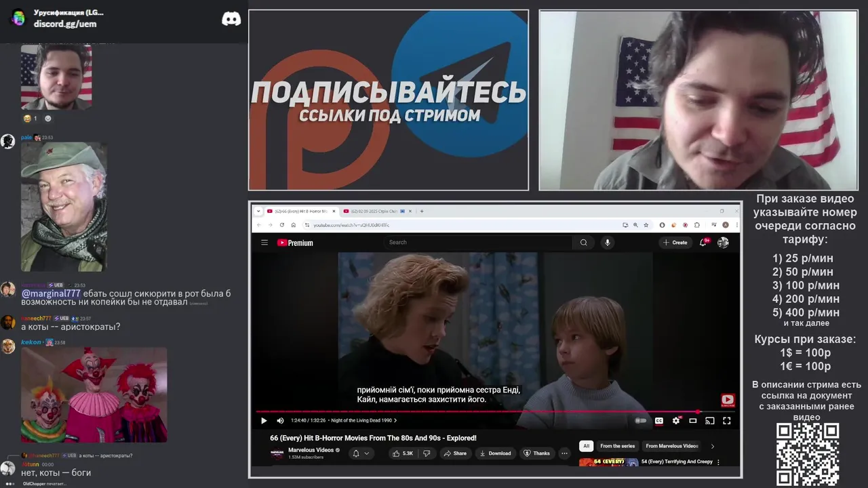
Task: Expand the chapter 'Night of the Living Dead 1990'
Action: click(x=364, y=420)
